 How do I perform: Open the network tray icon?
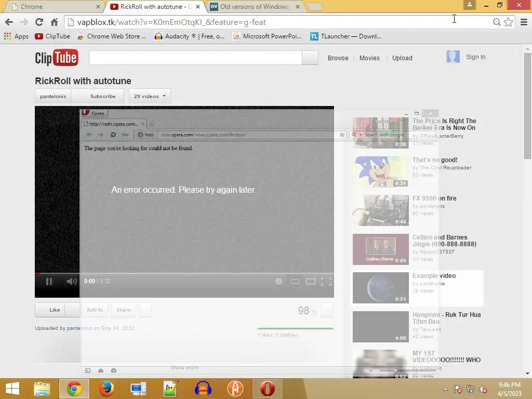click(x=471, y=389)
